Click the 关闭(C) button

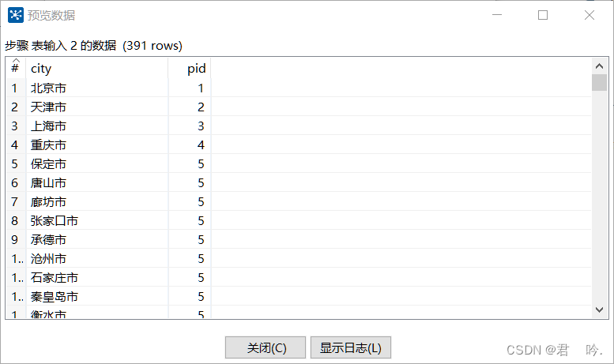tap(266, 347)
